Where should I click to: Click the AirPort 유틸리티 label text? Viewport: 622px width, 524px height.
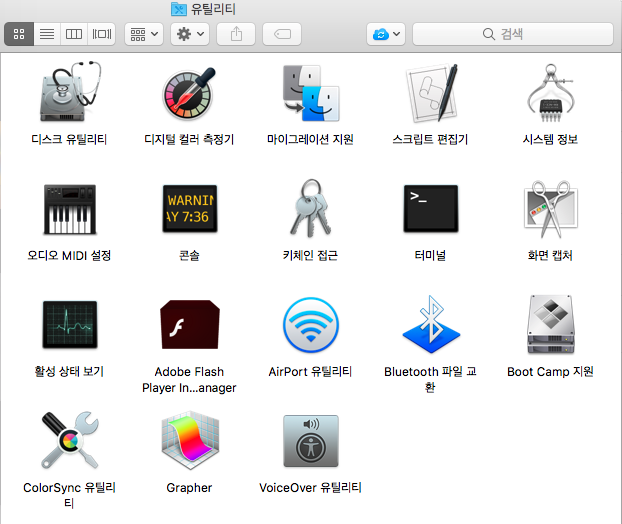pos(310,372)
